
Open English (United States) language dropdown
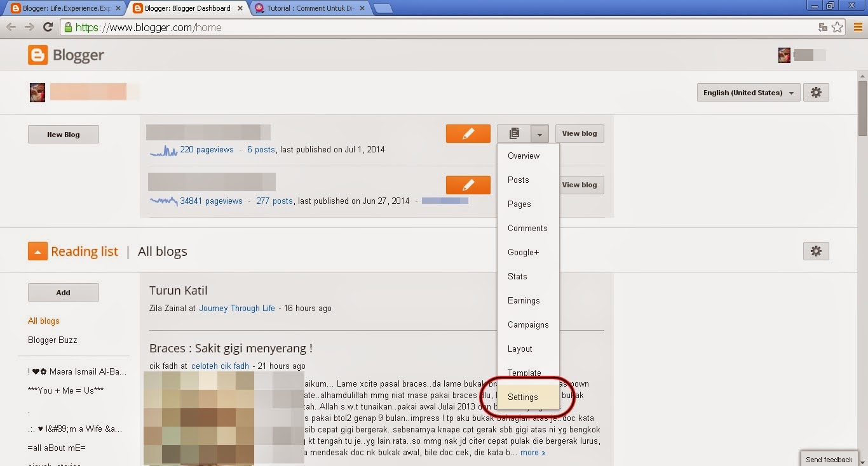pyautogui.click(x=749, y=93)
